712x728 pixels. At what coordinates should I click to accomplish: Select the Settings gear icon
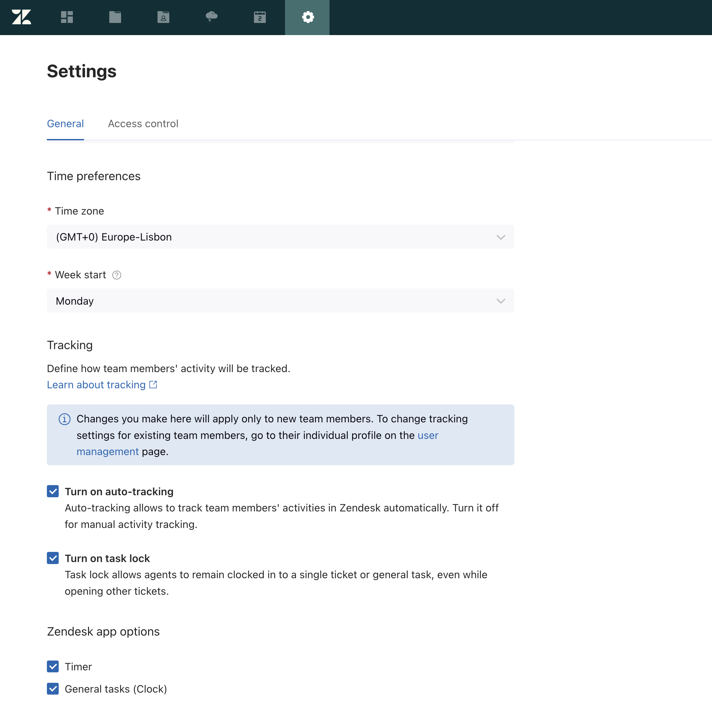308,17
